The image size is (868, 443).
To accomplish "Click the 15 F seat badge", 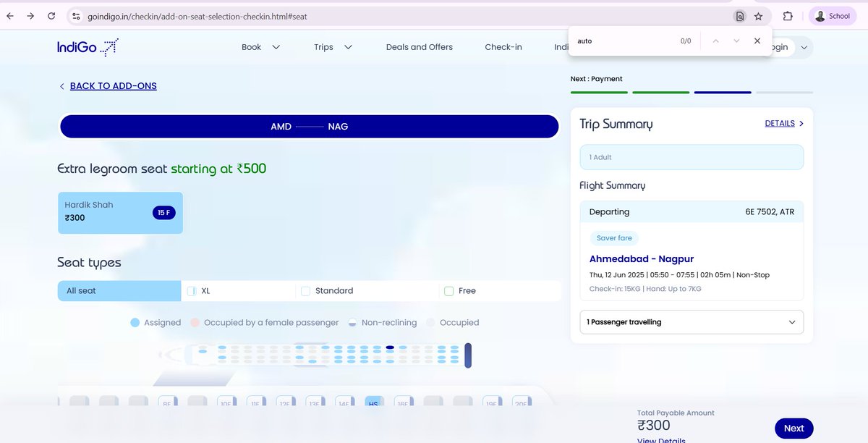I will coord(164,213).
